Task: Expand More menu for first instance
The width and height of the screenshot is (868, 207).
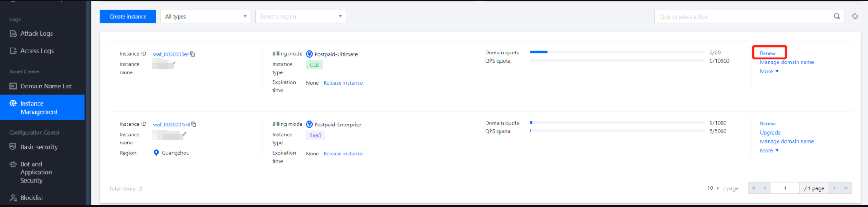Action: click(x=769, y=72)
